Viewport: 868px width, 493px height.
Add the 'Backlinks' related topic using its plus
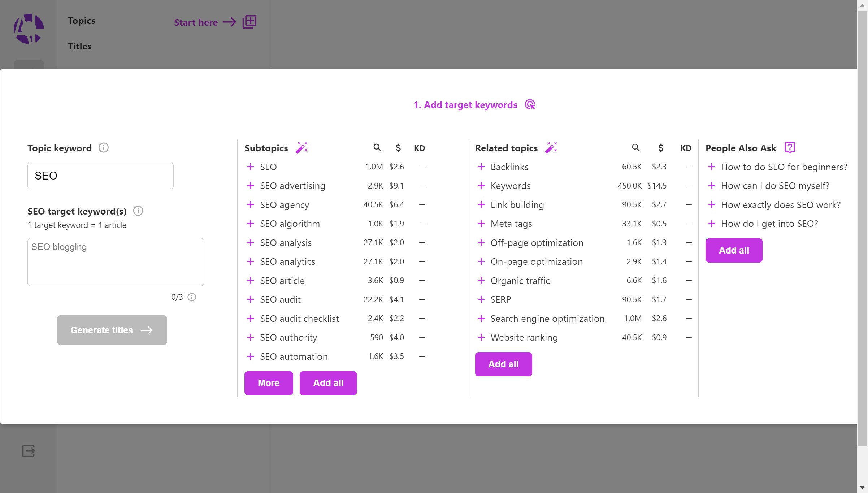point(481,167)
